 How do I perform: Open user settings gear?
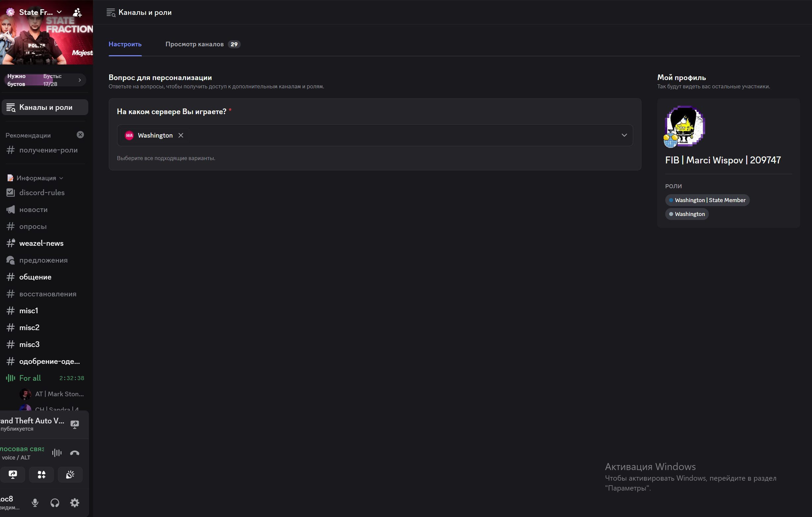[74, 503]
